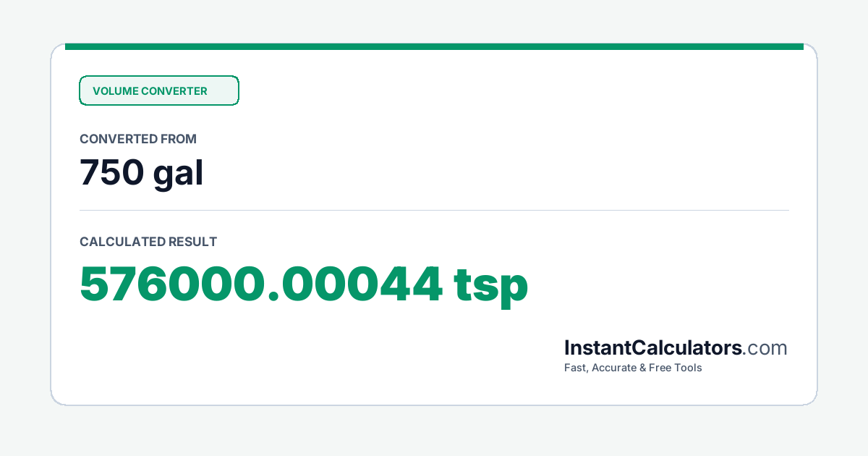The width and height of the screenshot is (868, 456).
Task: Open the InstantCalculators brand name link
Action: (x=653, y=348)
